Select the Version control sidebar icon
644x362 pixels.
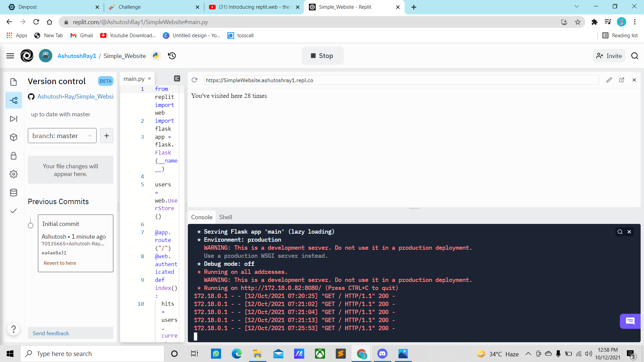click(13, 100)
